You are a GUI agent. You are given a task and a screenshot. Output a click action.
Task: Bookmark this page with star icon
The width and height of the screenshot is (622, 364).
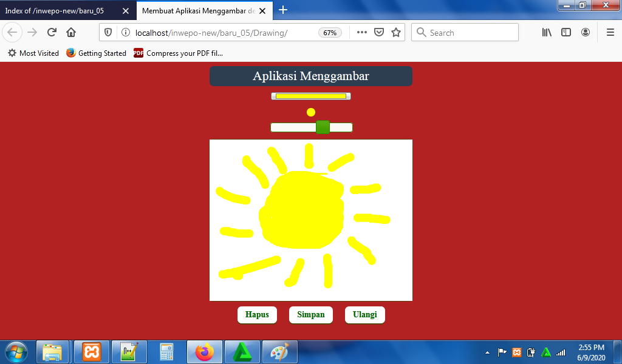tap(396, 33)
